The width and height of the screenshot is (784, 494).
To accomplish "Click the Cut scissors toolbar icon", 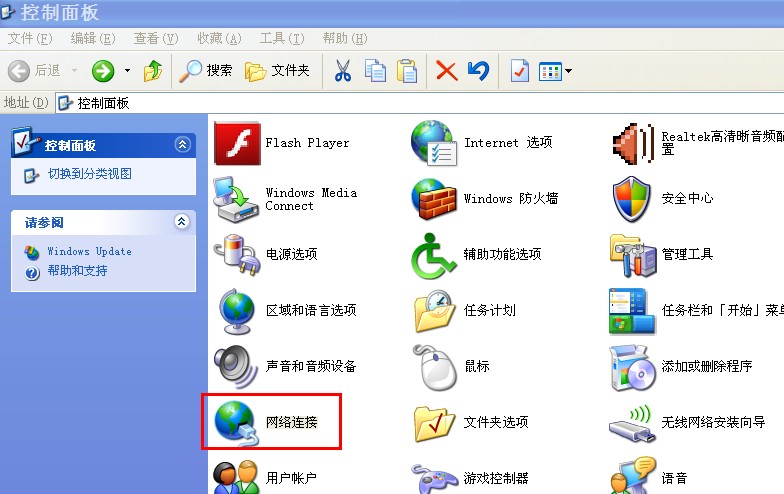I will point(342,70).
